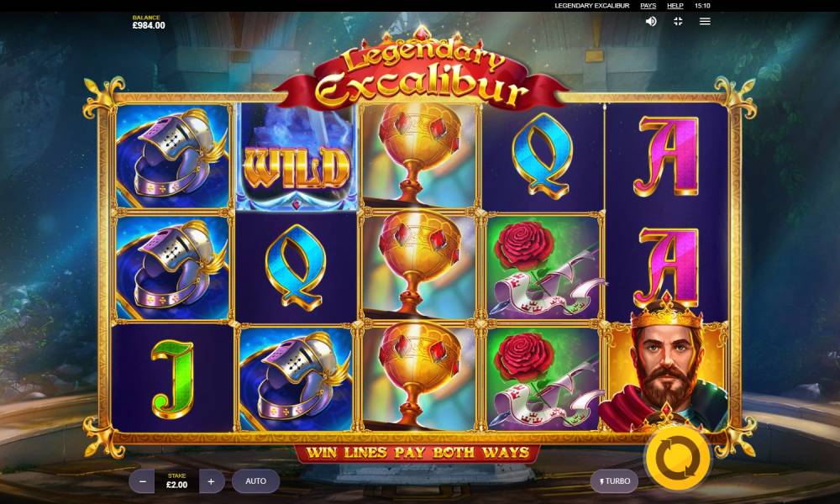Mute the game sound via speaker icon
This screenshot has height=504, width=840.
point(651,22)
